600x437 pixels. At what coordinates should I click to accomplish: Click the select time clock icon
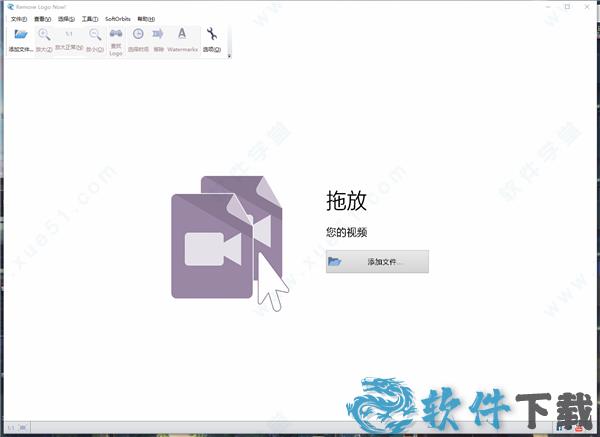[138, 34]
